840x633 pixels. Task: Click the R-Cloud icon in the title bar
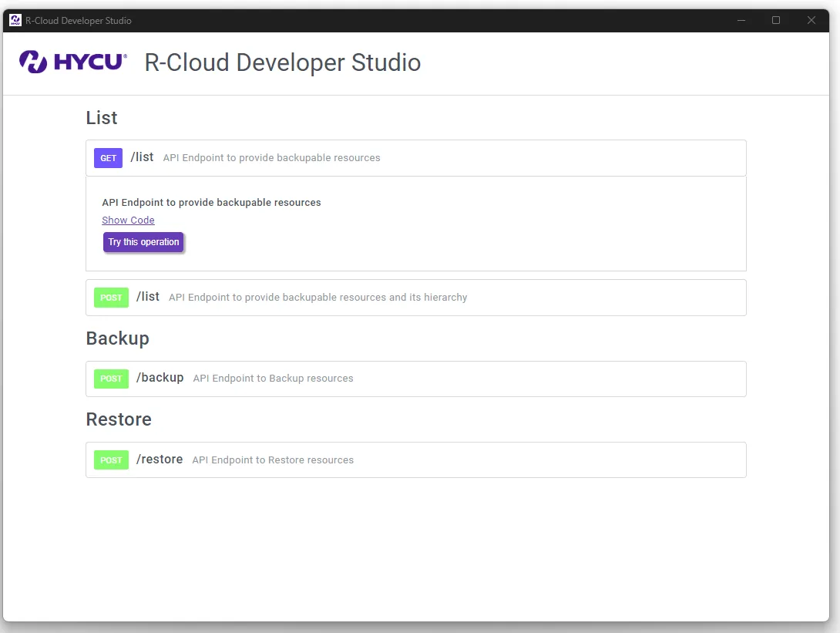[14, 20]
